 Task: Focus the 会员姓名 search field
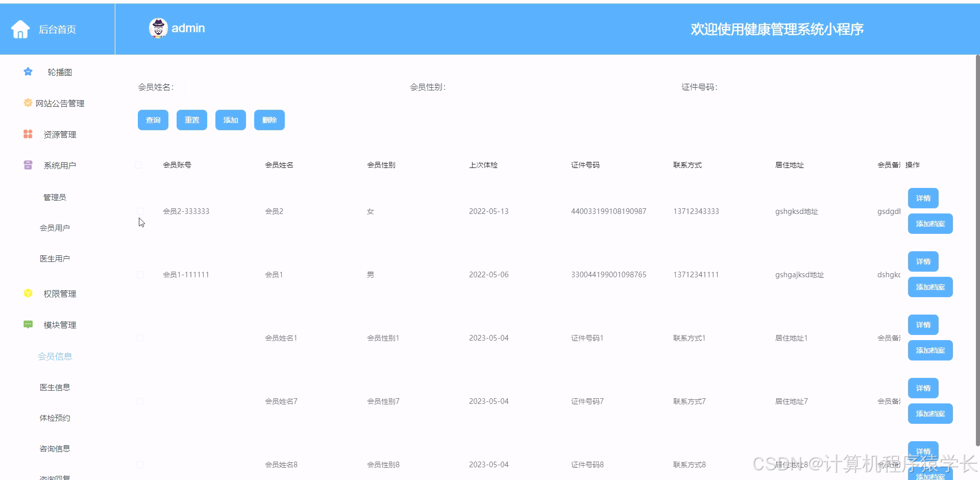click(x=235, y=87)
